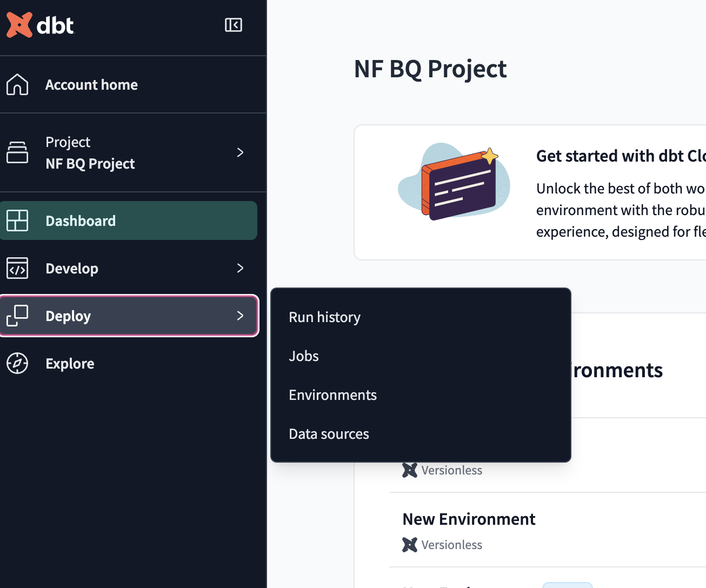Select Run history from Deploy menu
The height and width of the screenshot is (588, 706).
324,317
